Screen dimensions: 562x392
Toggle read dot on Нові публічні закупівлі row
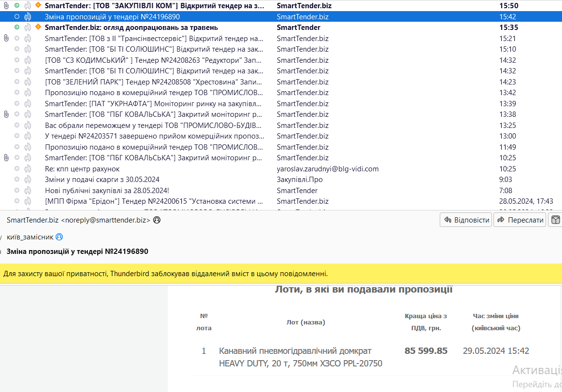point(17,190)
